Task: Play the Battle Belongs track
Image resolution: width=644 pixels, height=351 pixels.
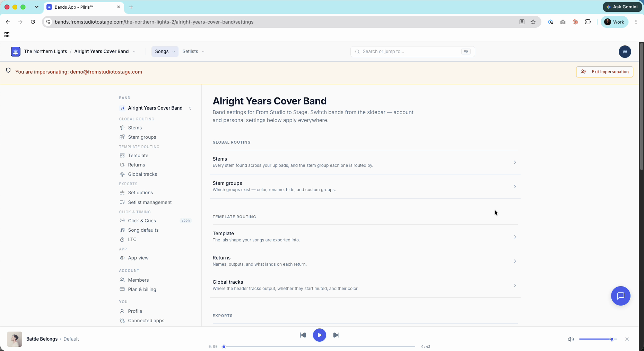Action: [320, 335]
